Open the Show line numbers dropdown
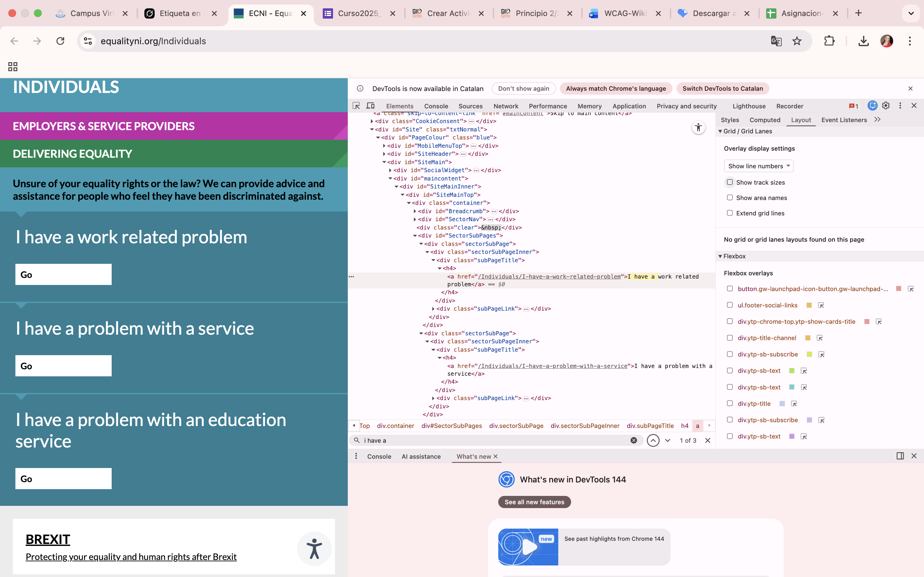The image size is (924, 577). click(x=758, y=166)
